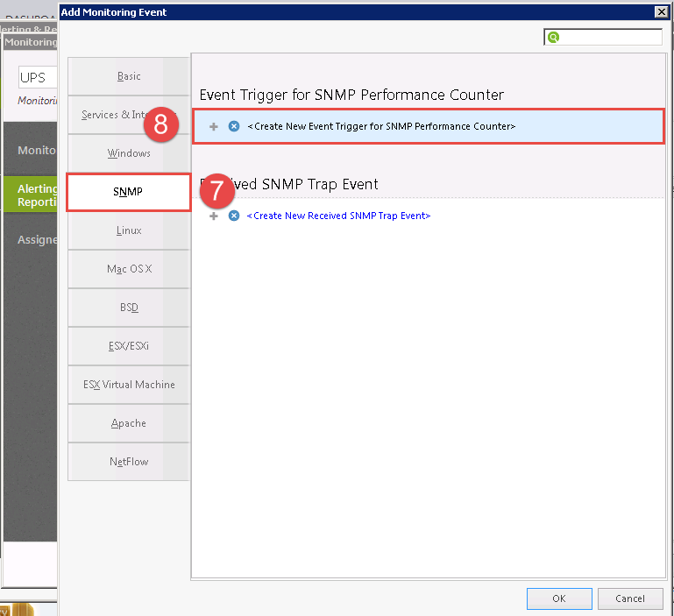674x616 pixels.
Task: Click the green search icon in search box
Action: [x=553, y=38]
